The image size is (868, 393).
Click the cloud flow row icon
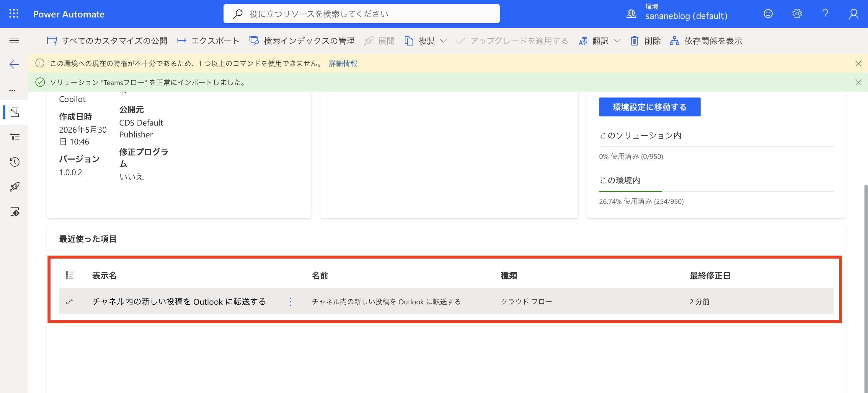70,302
